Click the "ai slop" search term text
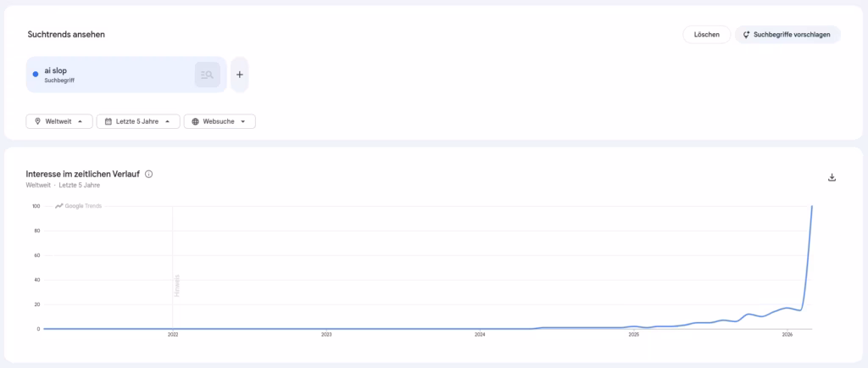This screenshot has height=368, width=868. [x=56, y=70]
